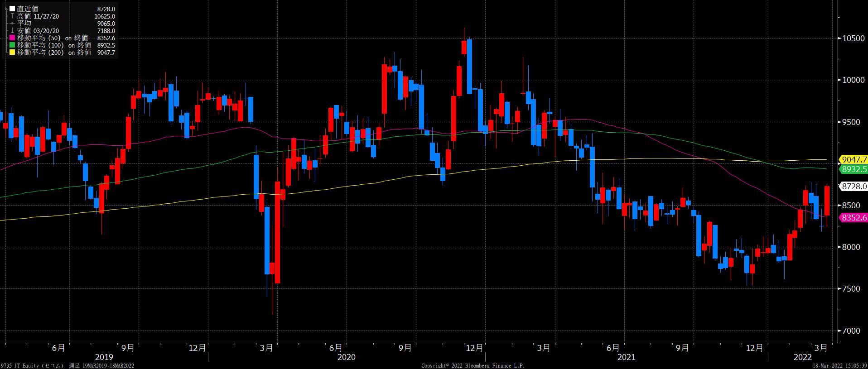Viewport: 868px width, 369px height.
Task: Click the 平均 average line icon
Action: (12, 24)
